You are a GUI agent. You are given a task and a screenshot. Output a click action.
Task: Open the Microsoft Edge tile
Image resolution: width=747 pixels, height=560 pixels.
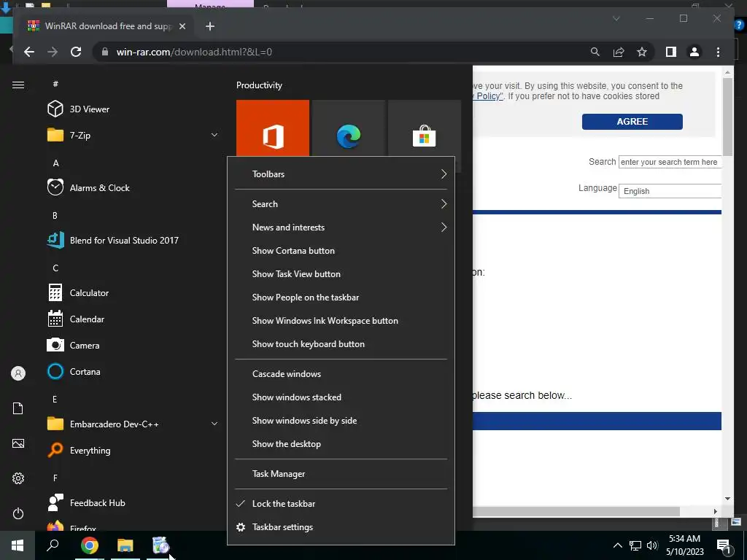coord(349,128)
